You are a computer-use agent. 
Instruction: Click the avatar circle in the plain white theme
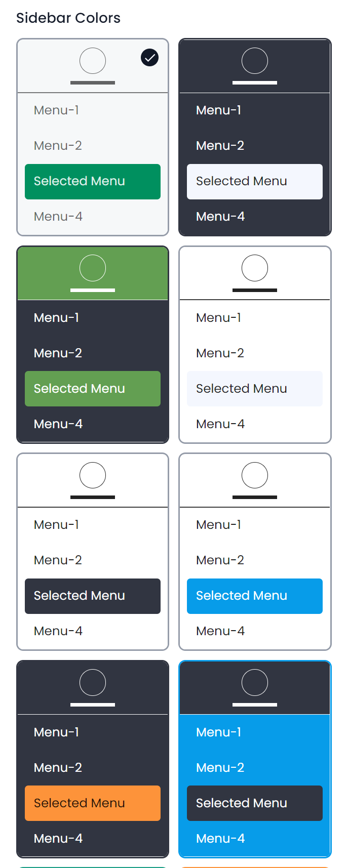click(255, 268)
